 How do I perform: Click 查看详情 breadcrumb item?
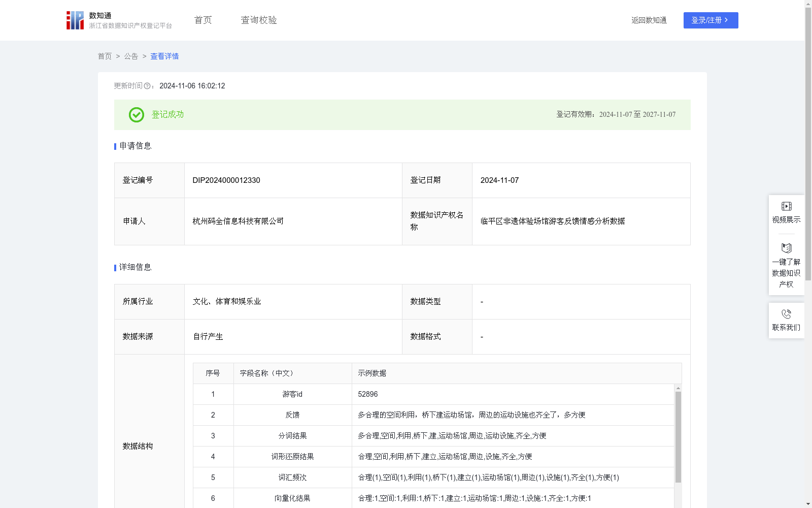tap(164, 56)
